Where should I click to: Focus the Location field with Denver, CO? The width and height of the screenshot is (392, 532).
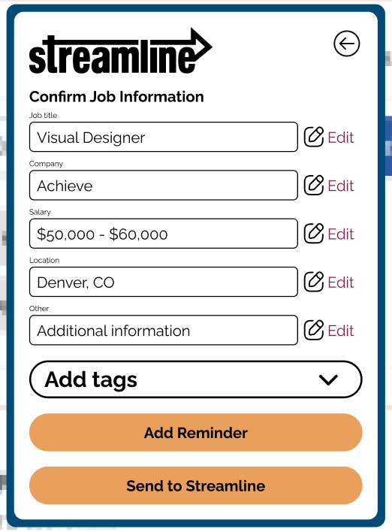[164, 282]
